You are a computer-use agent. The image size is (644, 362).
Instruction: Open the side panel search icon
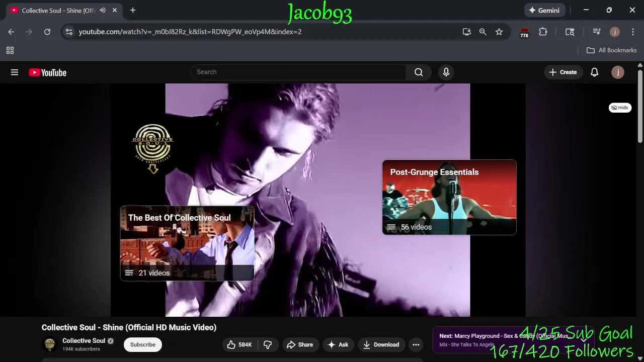pyautogui.click(x=570, y=32)
